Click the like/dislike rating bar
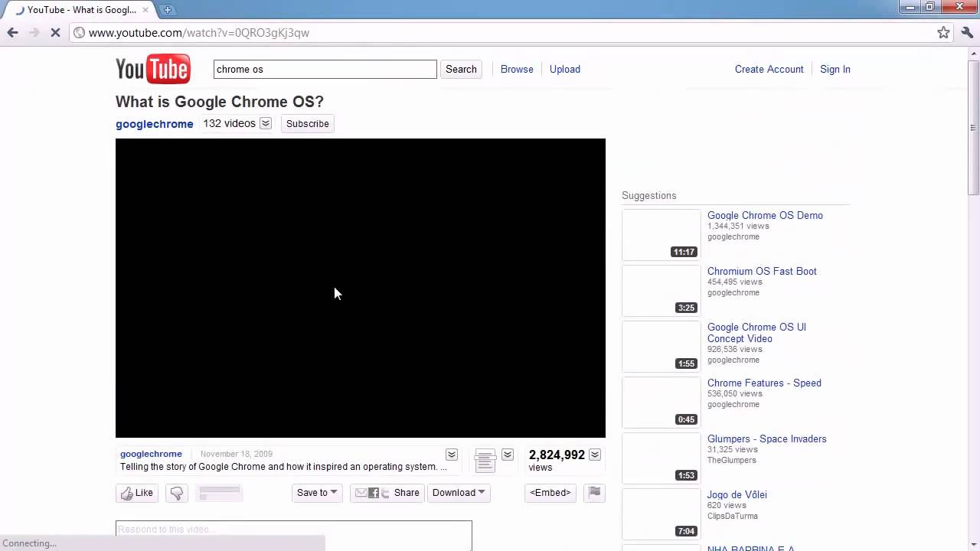980x551 pixels. point(219,493)
